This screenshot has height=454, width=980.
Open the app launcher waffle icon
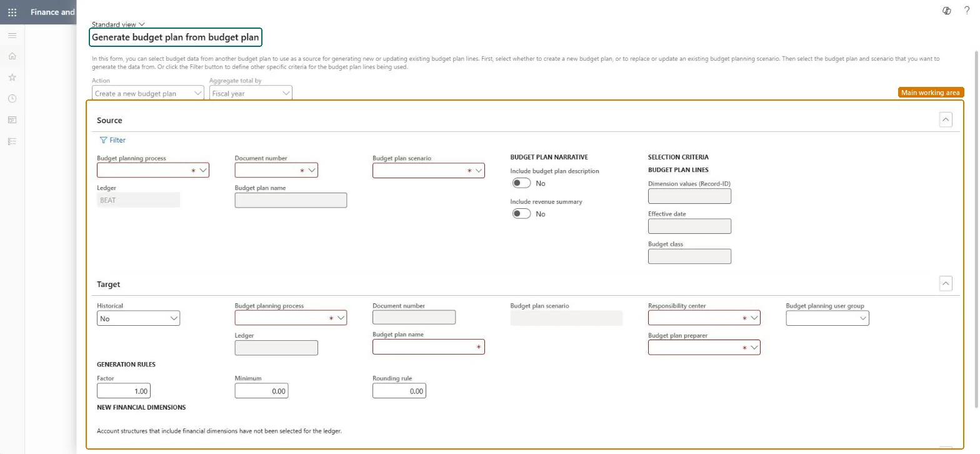point(12,12)
